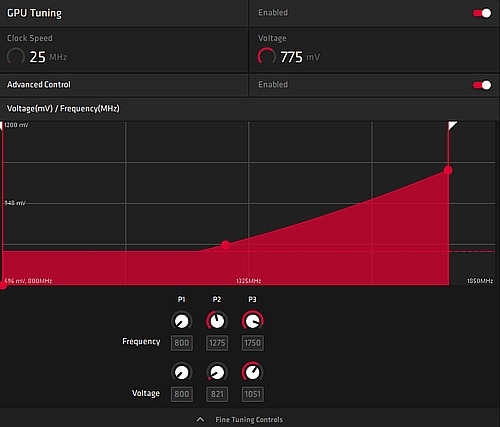The image size is (500, 427).
Task: Select the P3 frequency field showing 1750
Action: click(253, 343)
